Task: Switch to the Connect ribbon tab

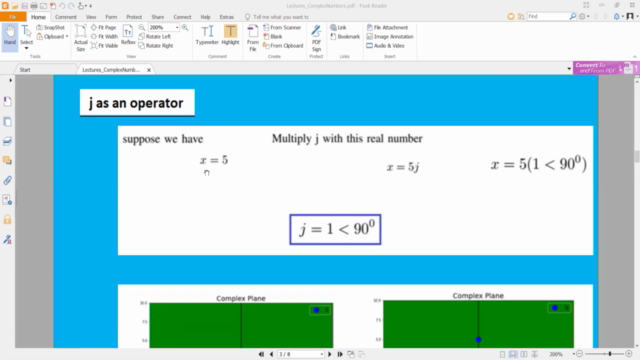Action: pyautogui.click(x=182, y=17)
